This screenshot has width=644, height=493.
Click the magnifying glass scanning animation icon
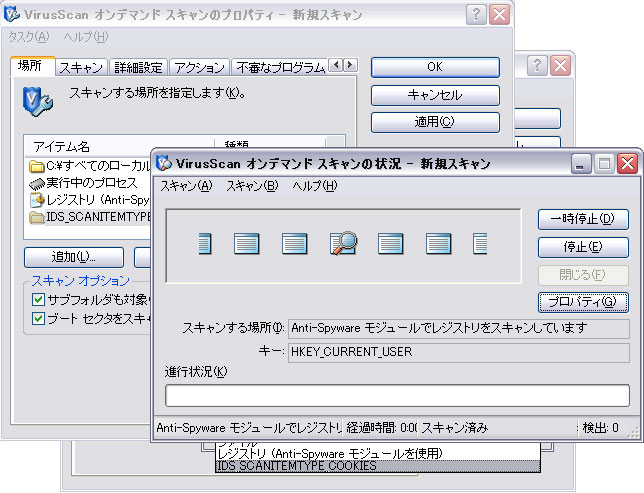[343, 244]
